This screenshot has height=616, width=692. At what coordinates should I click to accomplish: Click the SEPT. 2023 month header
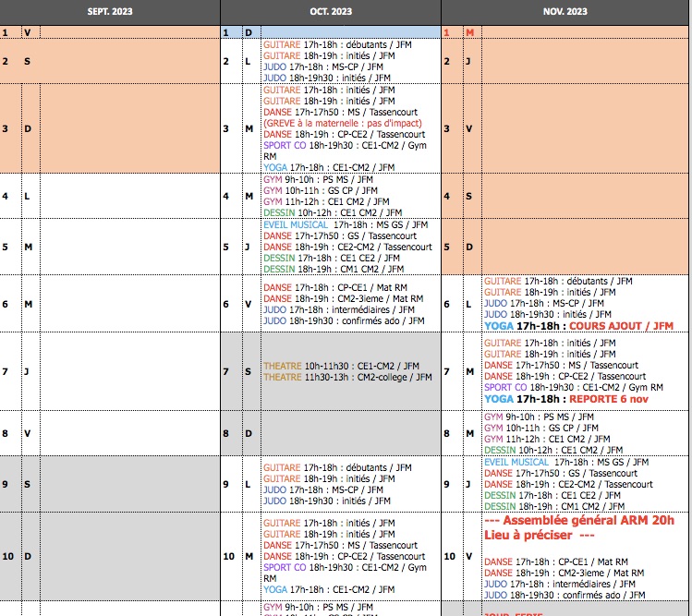[109, 12]
